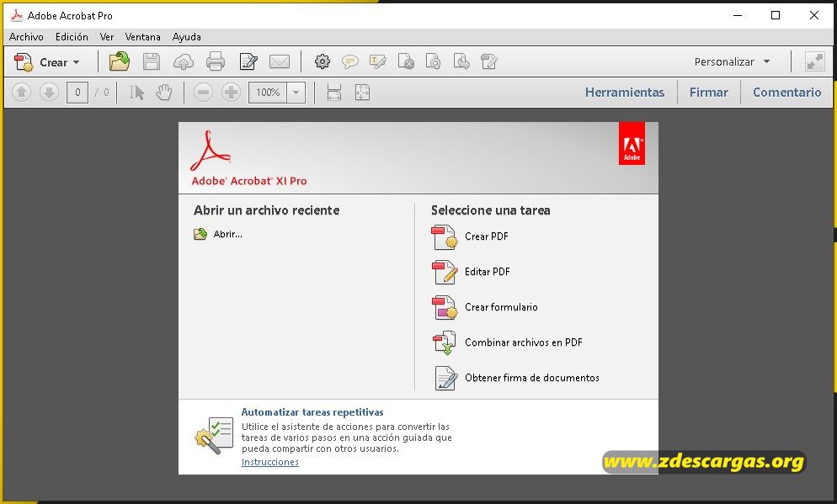Open the Herramientas panel
This screenshot has height=504, width=837.
click(x=625, y=93)
